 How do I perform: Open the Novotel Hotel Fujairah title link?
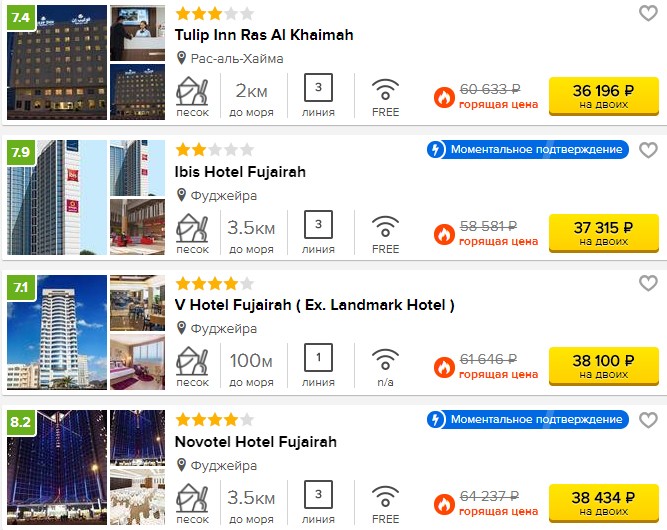click(256, 442)
